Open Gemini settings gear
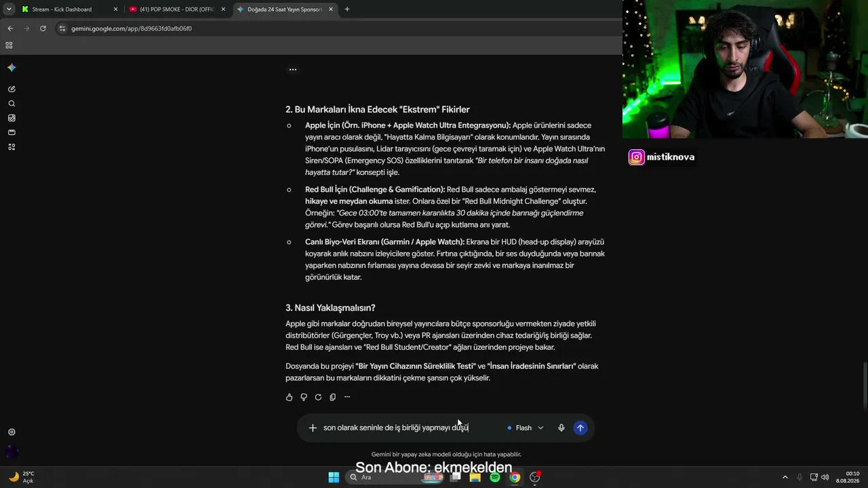The image size is (868, 488). coord(12,432)
